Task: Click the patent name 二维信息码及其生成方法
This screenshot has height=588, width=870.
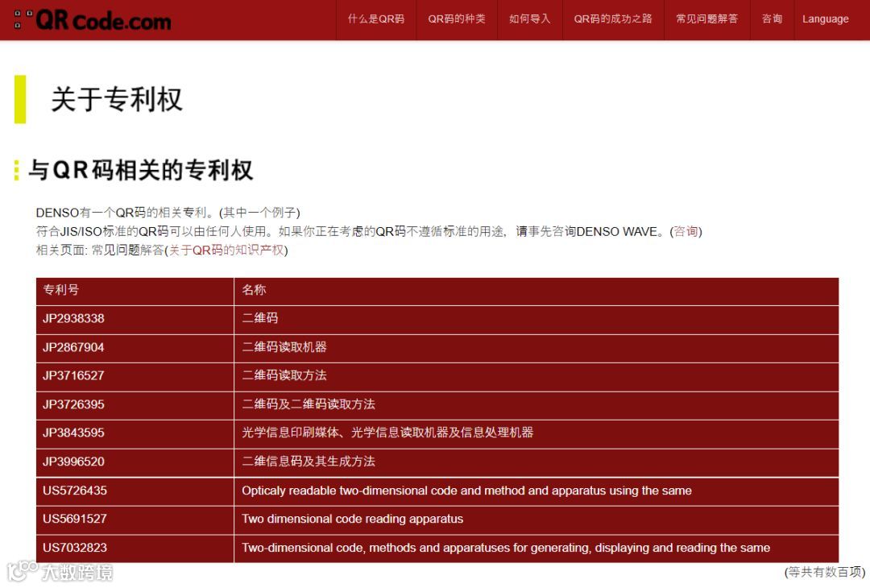Action: click(309, 462)
